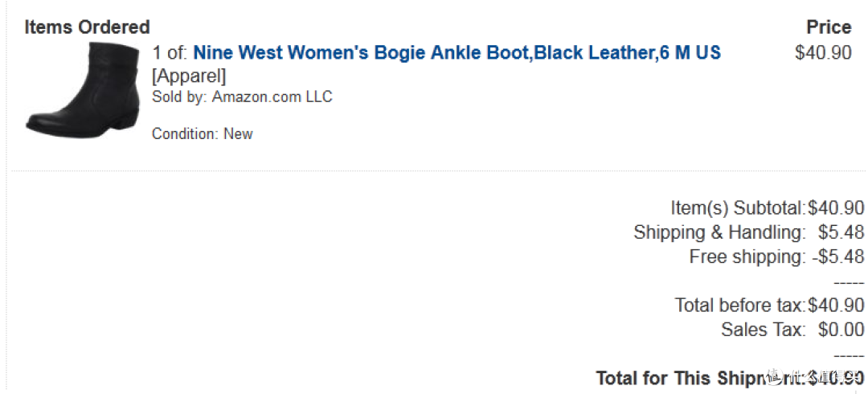Viewport: 868px width, 394px height.
Task: Click the black ankle boot product thumbnail
Action: click(83, 90)
